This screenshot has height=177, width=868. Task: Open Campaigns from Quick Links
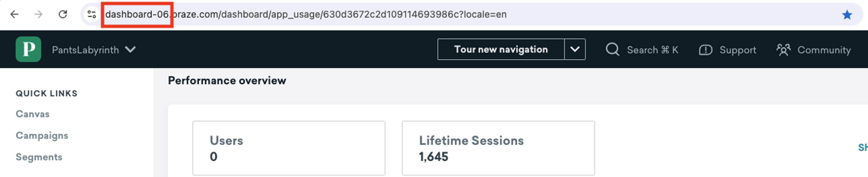[42, 135]
